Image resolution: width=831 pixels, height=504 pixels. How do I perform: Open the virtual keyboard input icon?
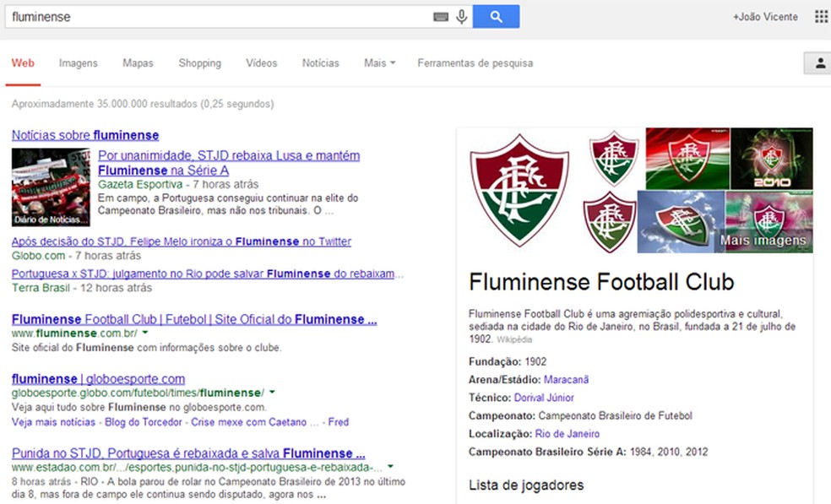[442, 16]
